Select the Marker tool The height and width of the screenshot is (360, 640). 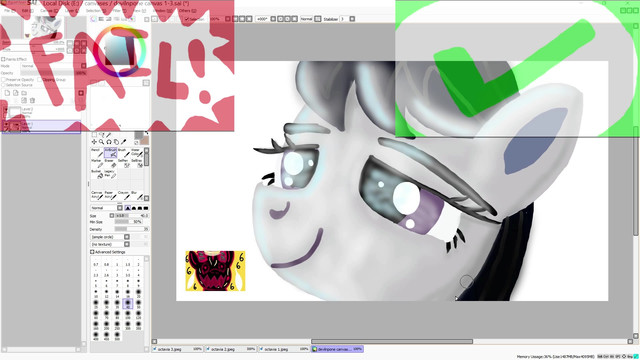pyautogui.click(x=97, y=163)
